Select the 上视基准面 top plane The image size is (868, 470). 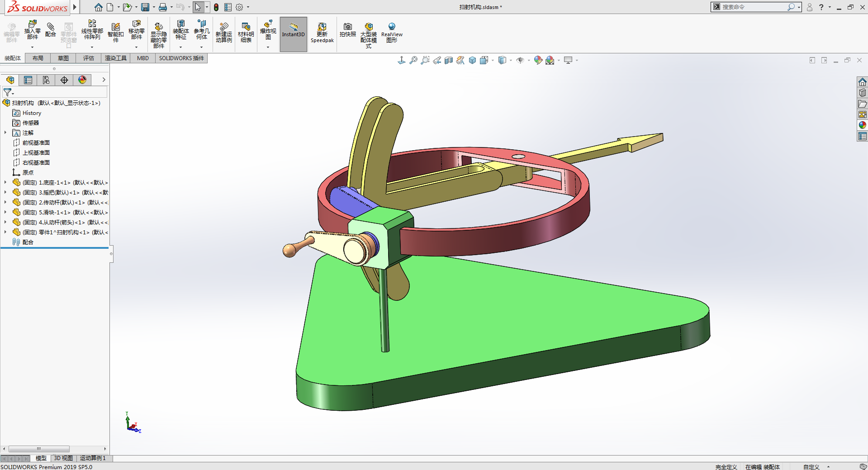click(x=36, y=153)
